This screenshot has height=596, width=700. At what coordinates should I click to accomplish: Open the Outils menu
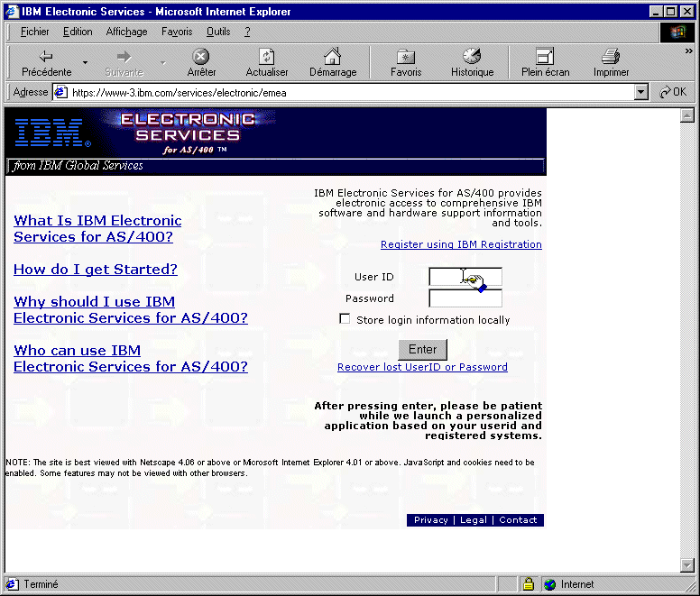click(x=218, y=32)
